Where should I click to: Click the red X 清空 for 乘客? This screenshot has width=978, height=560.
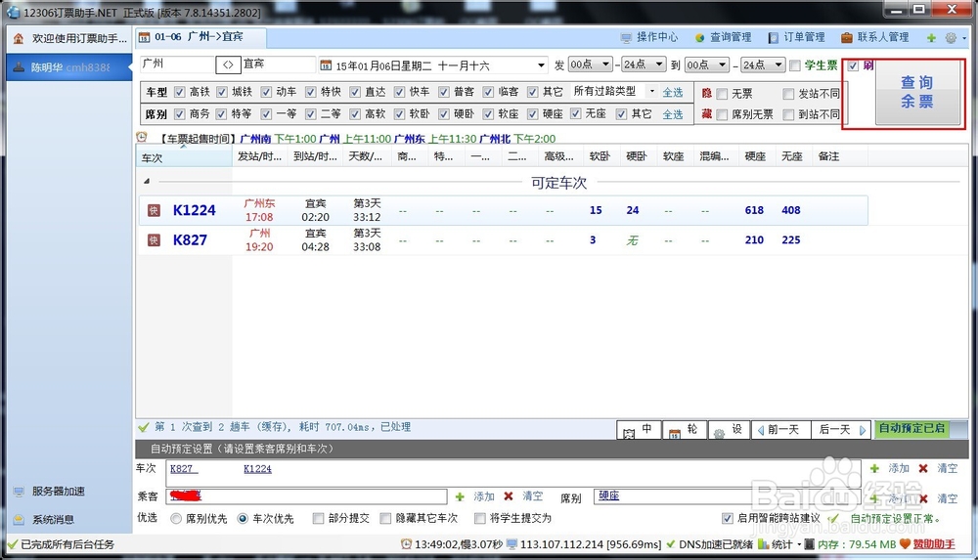click(509, 496)
